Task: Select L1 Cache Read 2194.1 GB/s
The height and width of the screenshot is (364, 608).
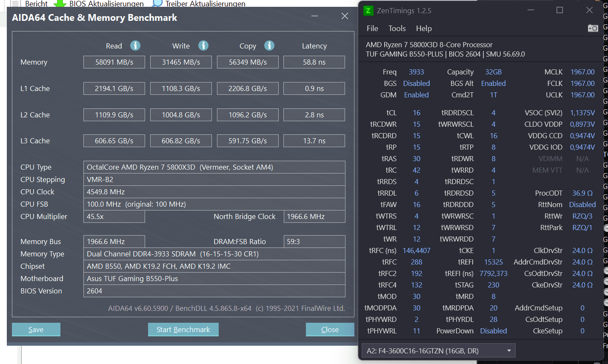Action: click(114, 88)
